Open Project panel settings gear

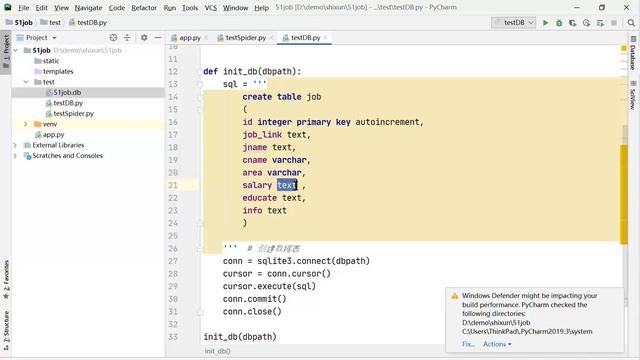[144, 38]
